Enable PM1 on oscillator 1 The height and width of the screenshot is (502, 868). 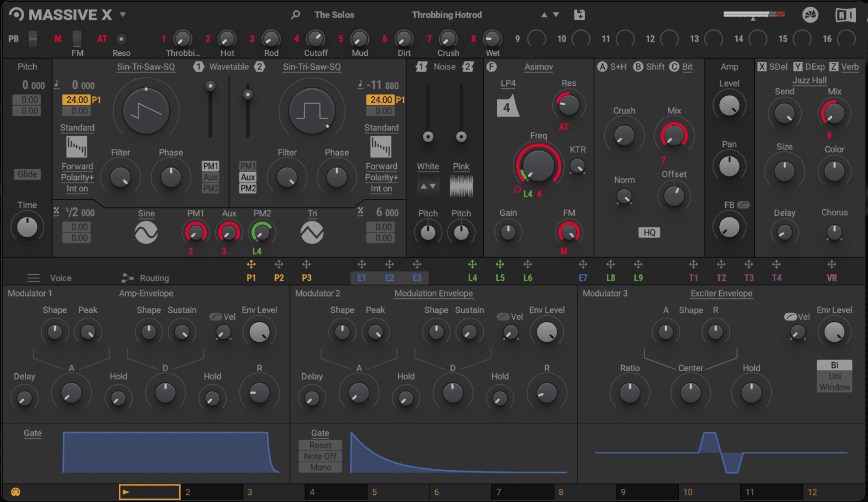211,166
